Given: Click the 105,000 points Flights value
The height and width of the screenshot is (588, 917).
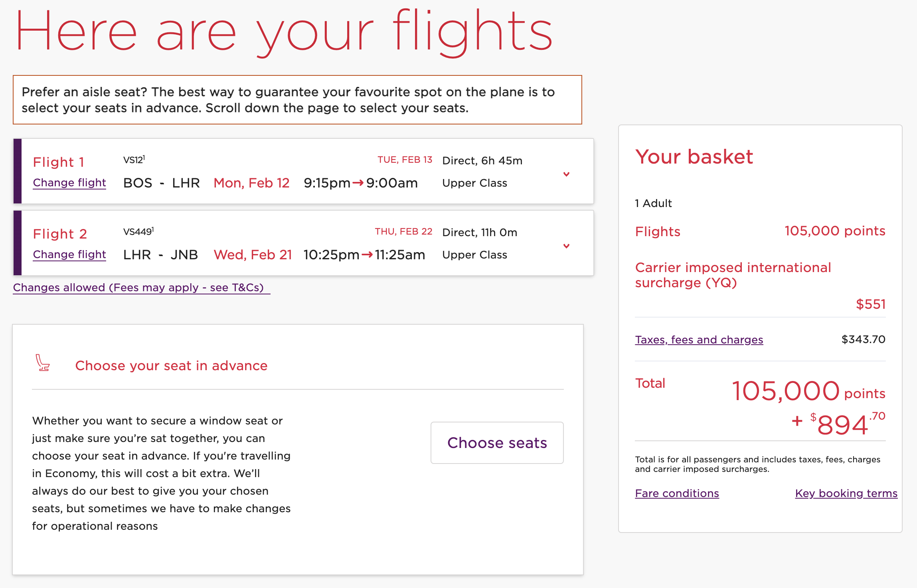Looking at the screenshot, I should (835, 231).
